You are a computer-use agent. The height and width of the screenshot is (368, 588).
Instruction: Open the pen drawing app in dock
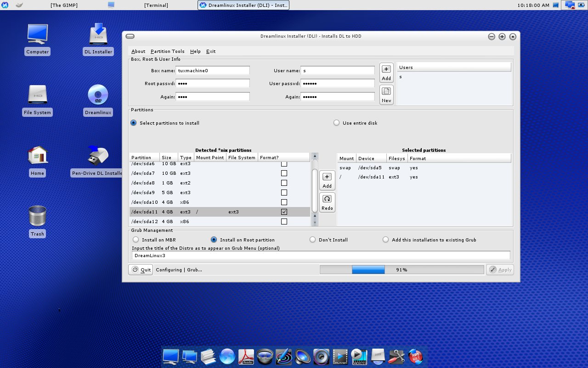click(284, 356)
